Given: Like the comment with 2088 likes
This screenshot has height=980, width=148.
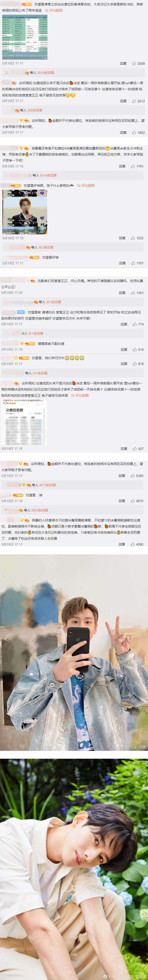Looking at the screenshot, I should pos(134,64).
